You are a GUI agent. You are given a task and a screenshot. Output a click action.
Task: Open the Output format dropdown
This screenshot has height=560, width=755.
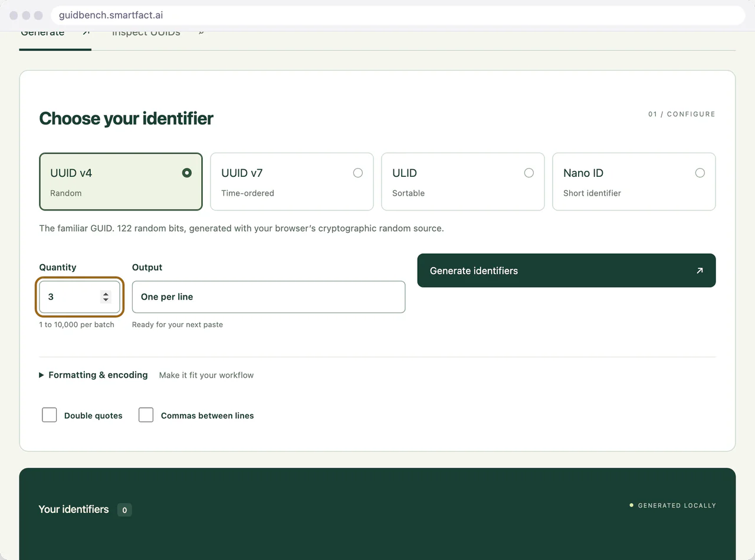[x=268, y=297]
